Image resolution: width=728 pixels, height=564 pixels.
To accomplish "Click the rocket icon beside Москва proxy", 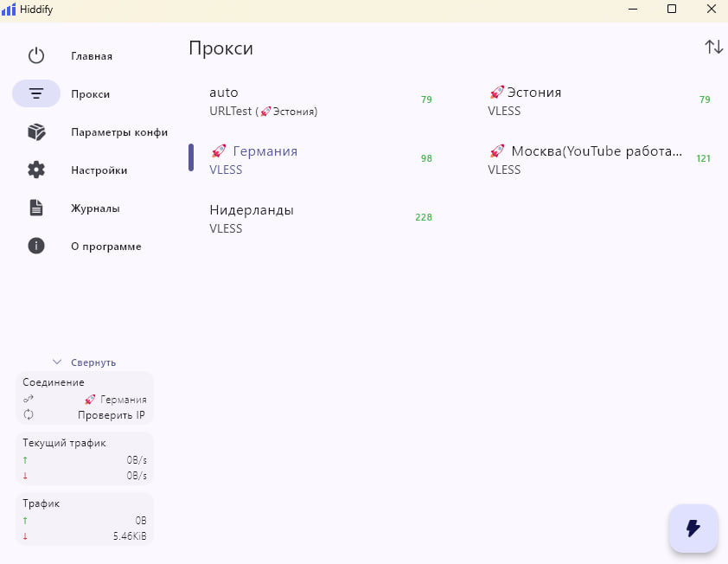I will coord(497,151).
